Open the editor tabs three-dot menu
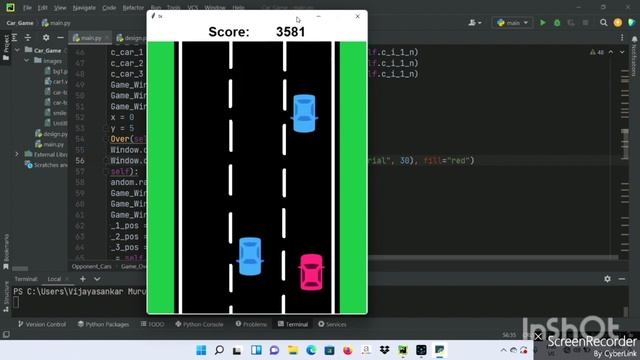The height and width of the screenshot is (360, 640). pyautogui.click(x=622, y=38)
